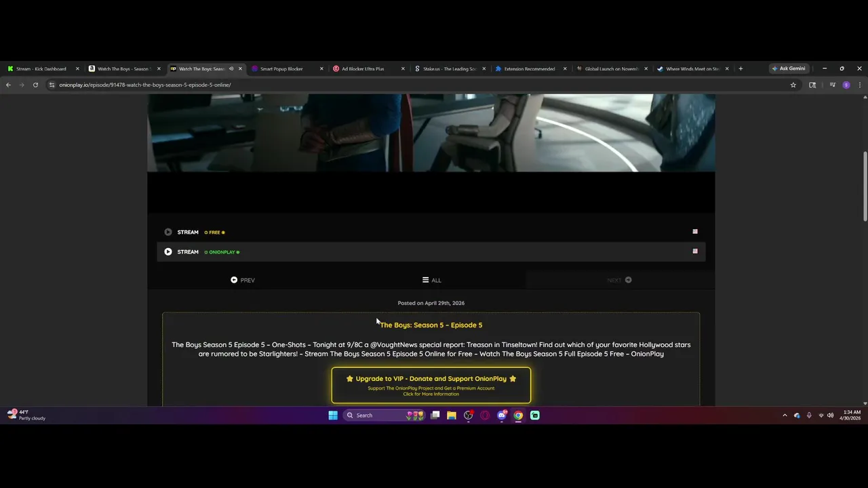The height and width of the screenshot is (488, 868).
Task: Open File Explorer from the taskbar
Action: [452, 415]
